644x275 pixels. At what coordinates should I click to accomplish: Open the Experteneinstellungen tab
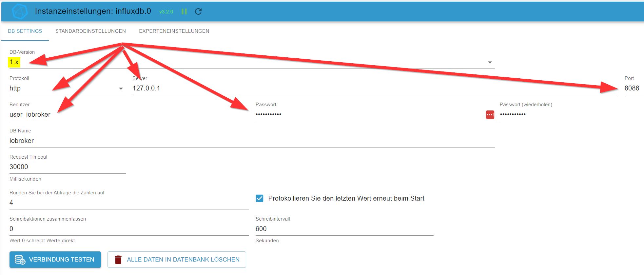pyautogui.click(x=174, y=31)
